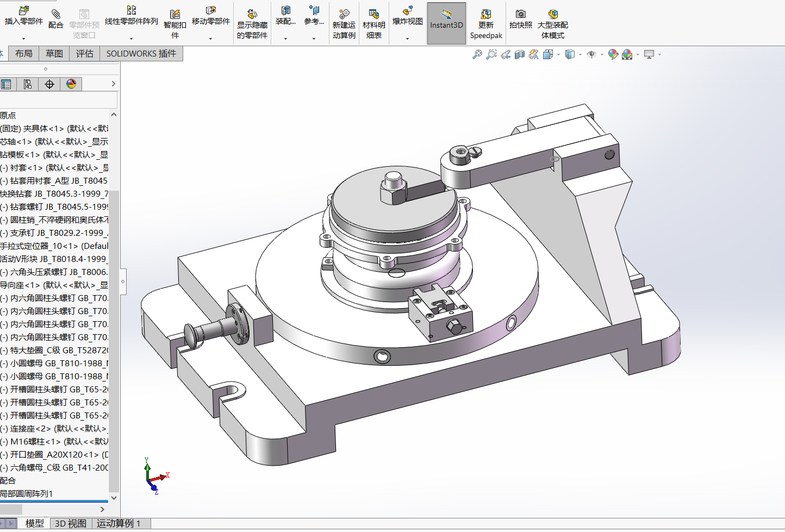The image size is (785, 532).
Task: Click the Previous View icon
Action: point(506,54)
